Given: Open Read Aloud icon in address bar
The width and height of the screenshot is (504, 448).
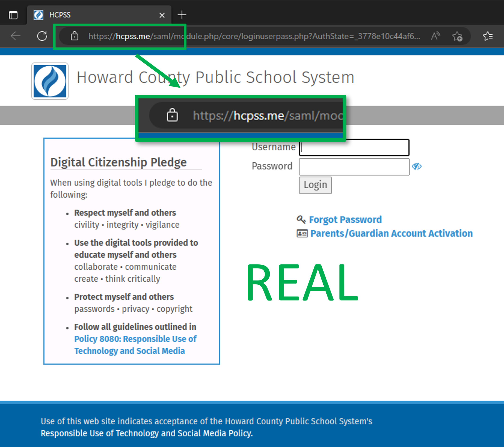Looking at the screenshot, I should point(435,36).
